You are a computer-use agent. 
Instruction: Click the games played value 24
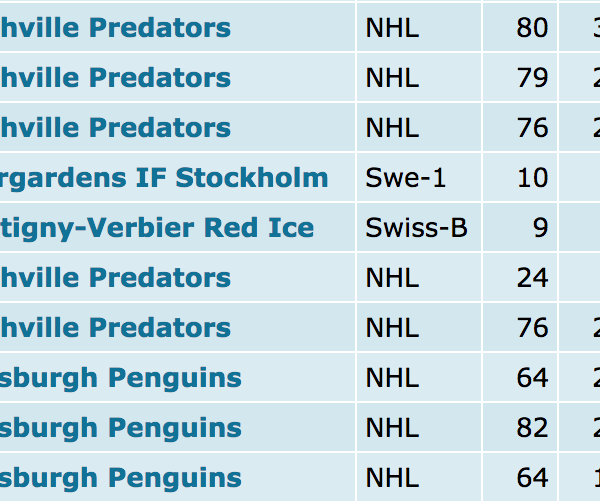coord(532,278)
